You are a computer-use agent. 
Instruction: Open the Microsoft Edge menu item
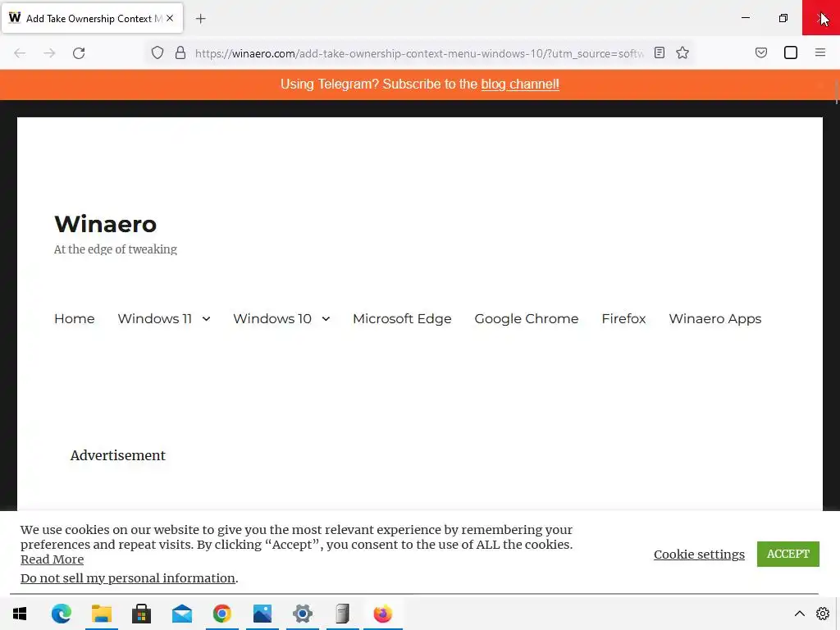point(402,319)
